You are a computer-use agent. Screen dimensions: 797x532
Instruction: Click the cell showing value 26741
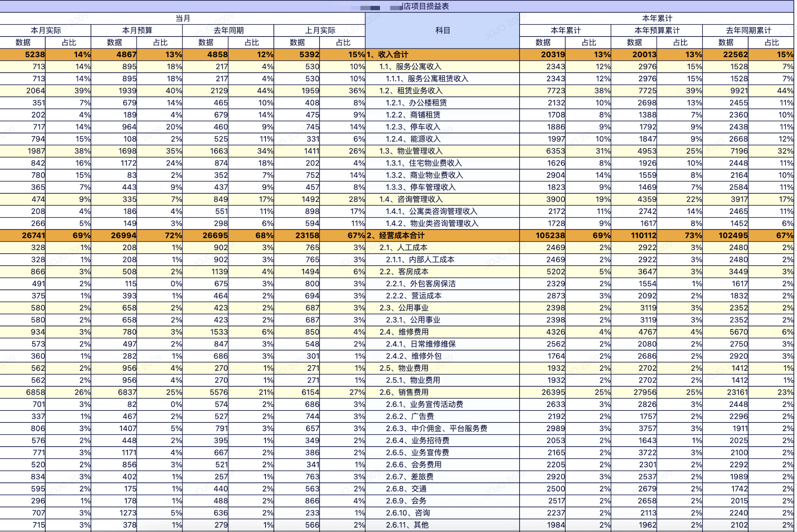(x=33, y=235)
